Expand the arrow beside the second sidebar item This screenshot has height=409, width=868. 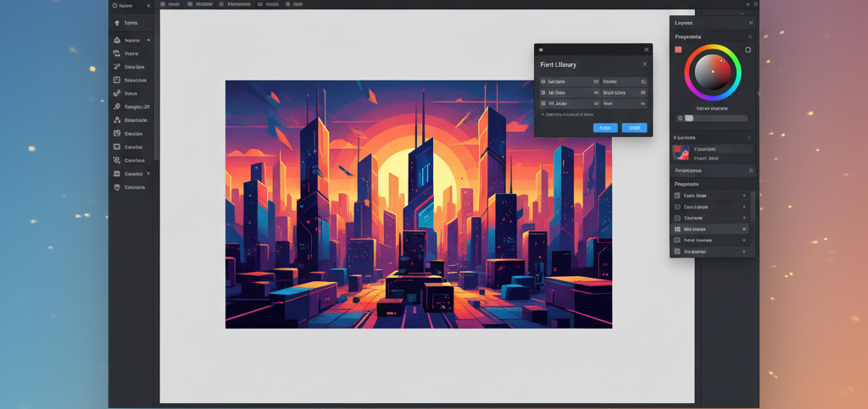(148, 40)
